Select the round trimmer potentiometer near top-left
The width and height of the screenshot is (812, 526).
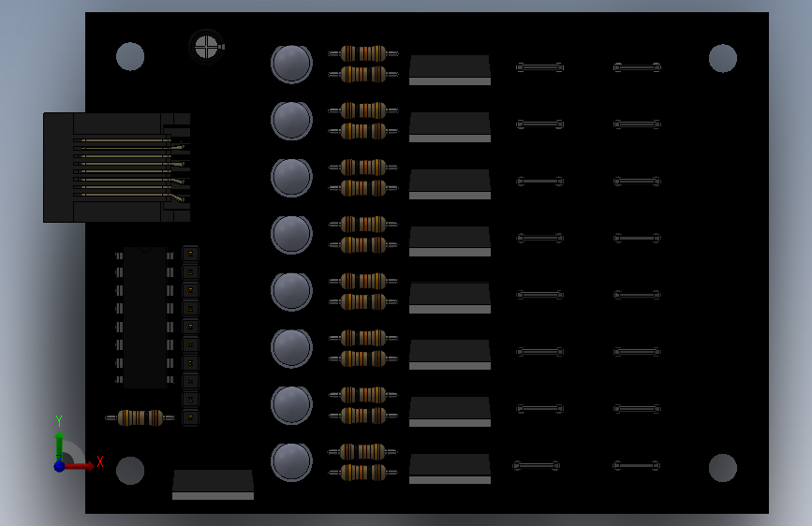(207, 47)
